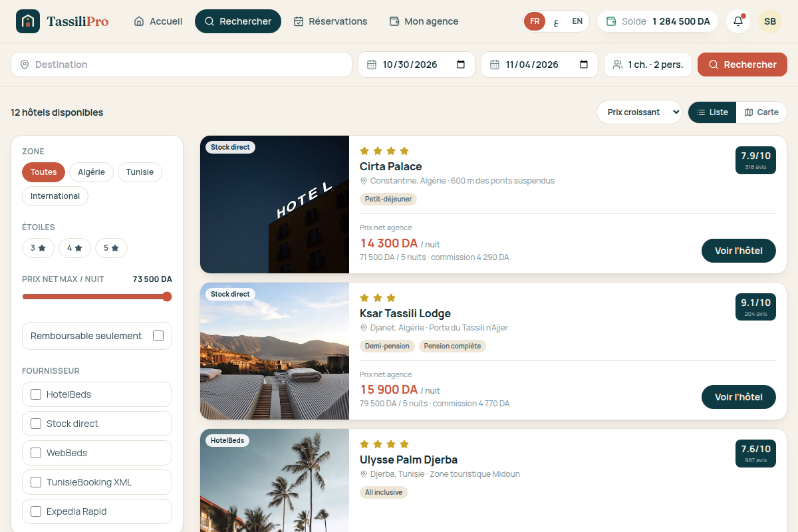The width and height of the screenshot is (798, 532).
Task: Go to the Accueil page
Action: pos(158,21)
